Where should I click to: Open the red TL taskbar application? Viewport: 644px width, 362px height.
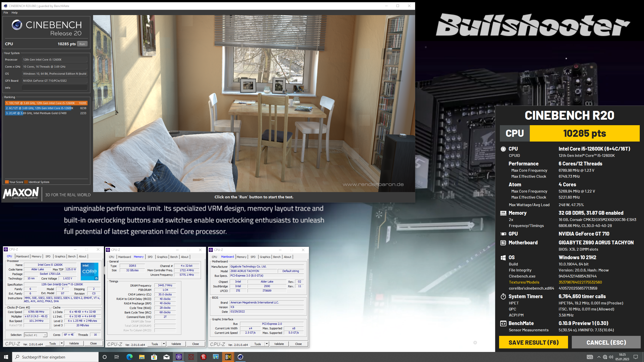click(203, 357)
